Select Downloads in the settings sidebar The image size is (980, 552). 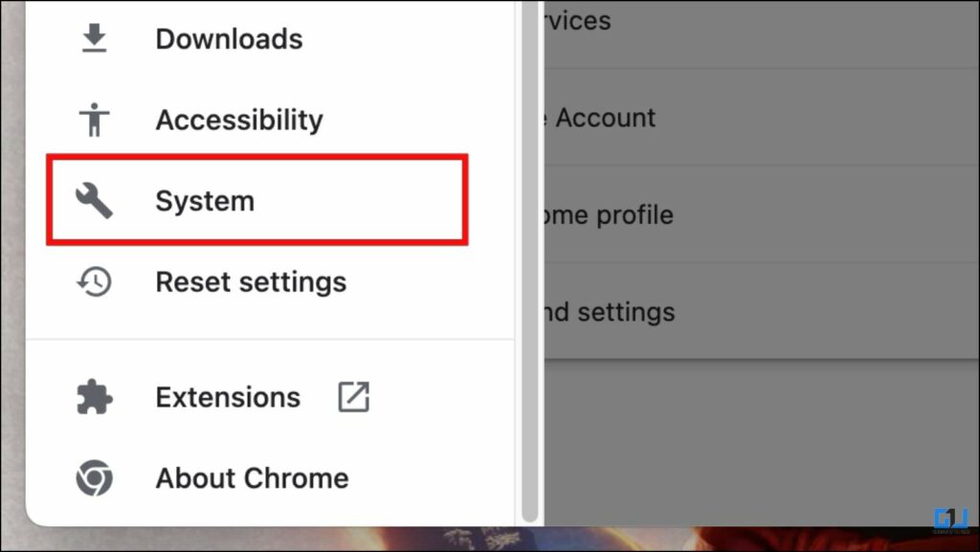point(228,36)
